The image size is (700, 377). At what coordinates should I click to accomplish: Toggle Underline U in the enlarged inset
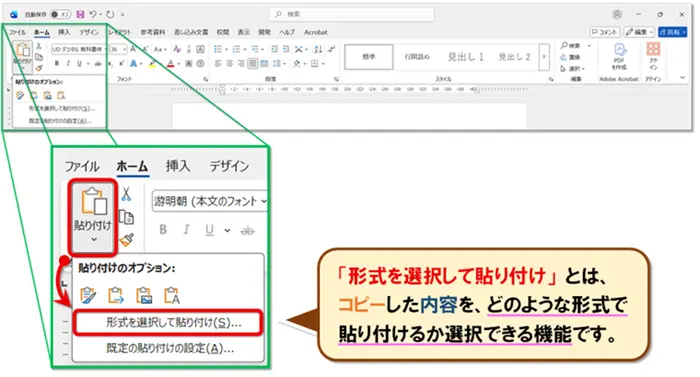209,230
